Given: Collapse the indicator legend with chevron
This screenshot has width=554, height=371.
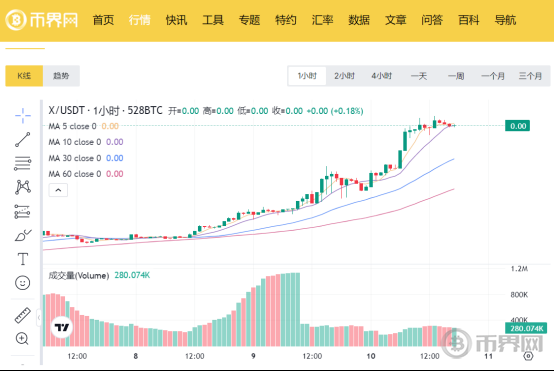Looking at the screenshot, I should pyautogui.click(x=58, y=190).
